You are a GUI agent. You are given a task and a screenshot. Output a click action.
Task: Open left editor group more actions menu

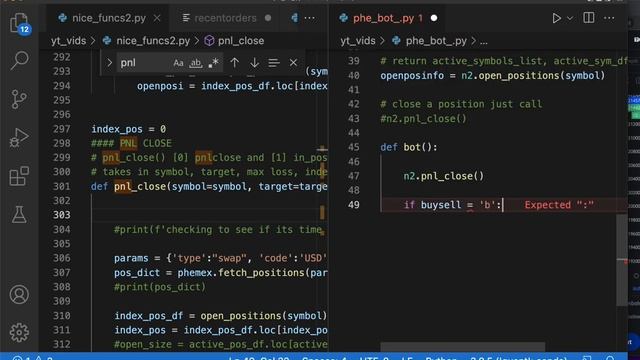click(310, 18)
